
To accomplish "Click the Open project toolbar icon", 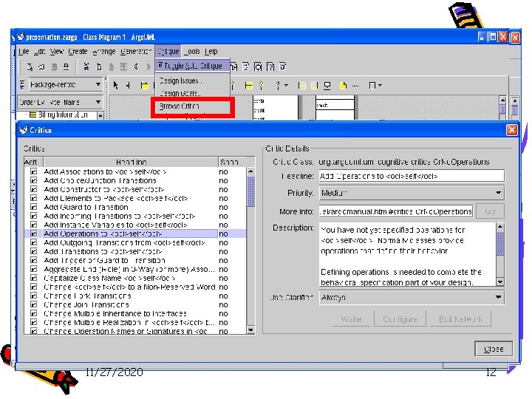I will 41,66.
